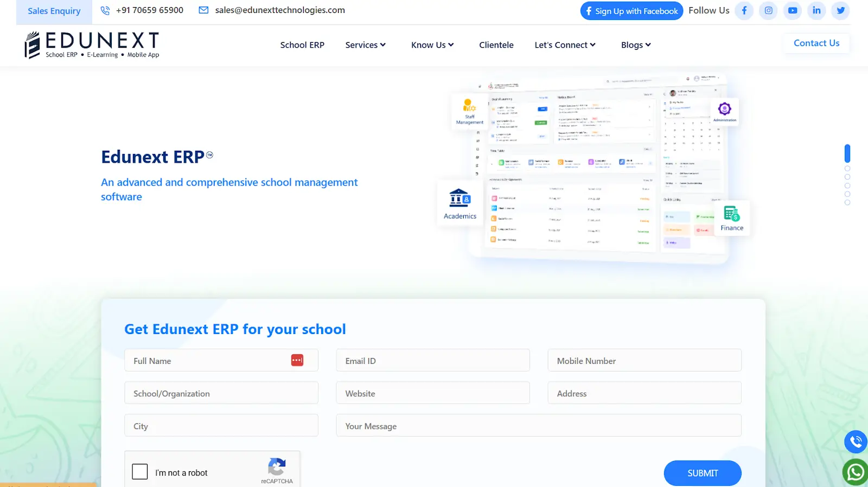This screenshot has width=868, height=487.
Task: Switch to the Sales Enquiry tab
Action: (54, 11)
